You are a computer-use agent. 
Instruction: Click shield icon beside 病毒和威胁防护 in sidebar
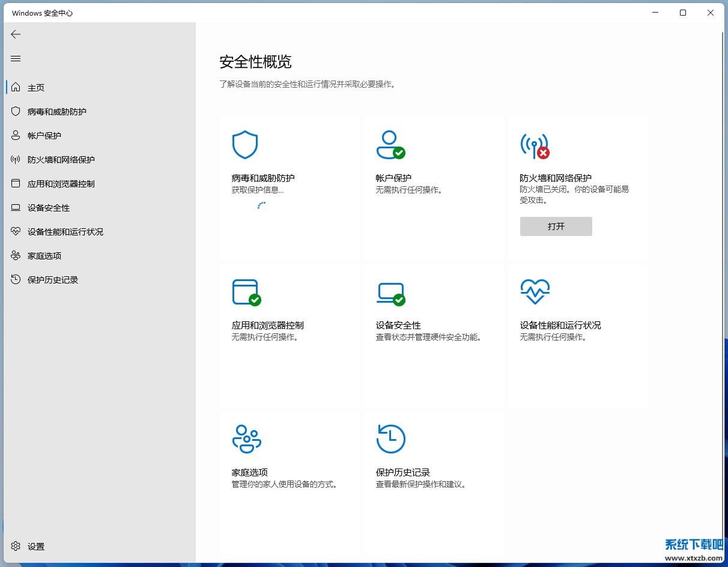pos(16,111)
